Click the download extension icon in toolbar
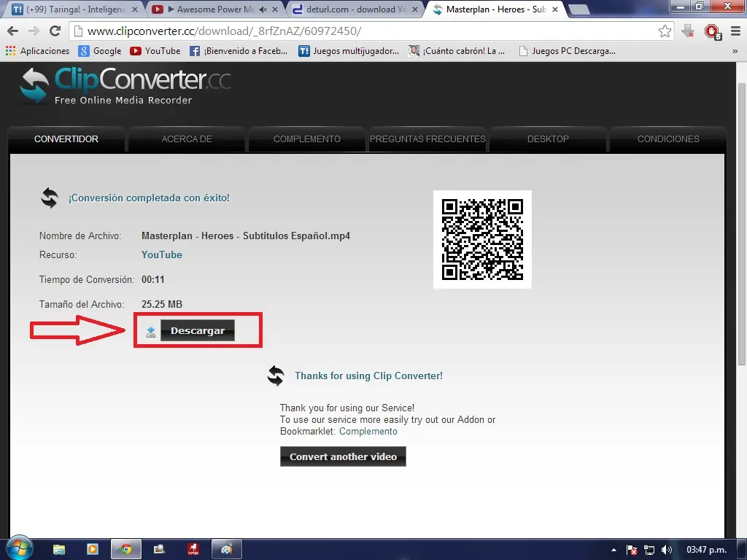747x560 pixels. (687, 31)
